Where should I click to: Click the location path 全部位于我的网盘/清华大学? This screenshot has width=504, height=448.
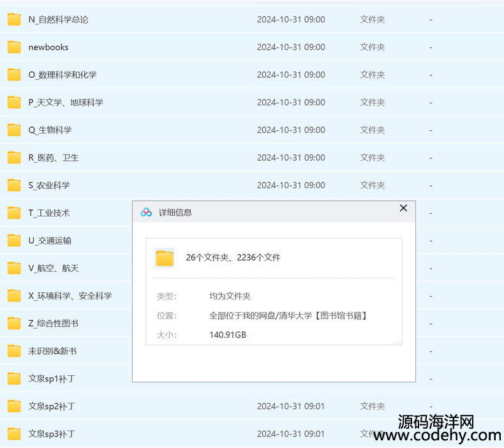pos(288,316)
